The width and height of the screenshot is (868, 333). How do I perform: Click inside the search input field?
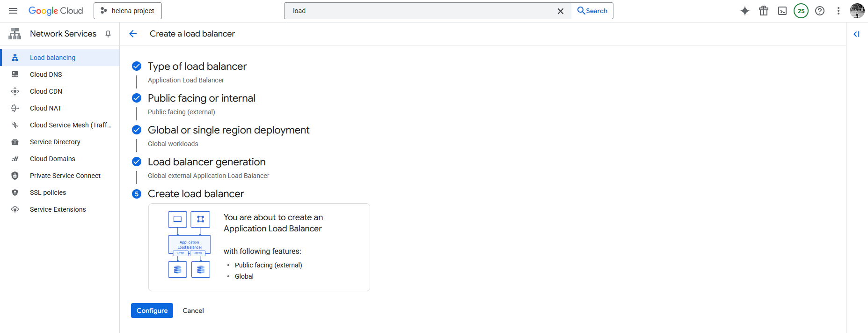[x=421, y=11]
